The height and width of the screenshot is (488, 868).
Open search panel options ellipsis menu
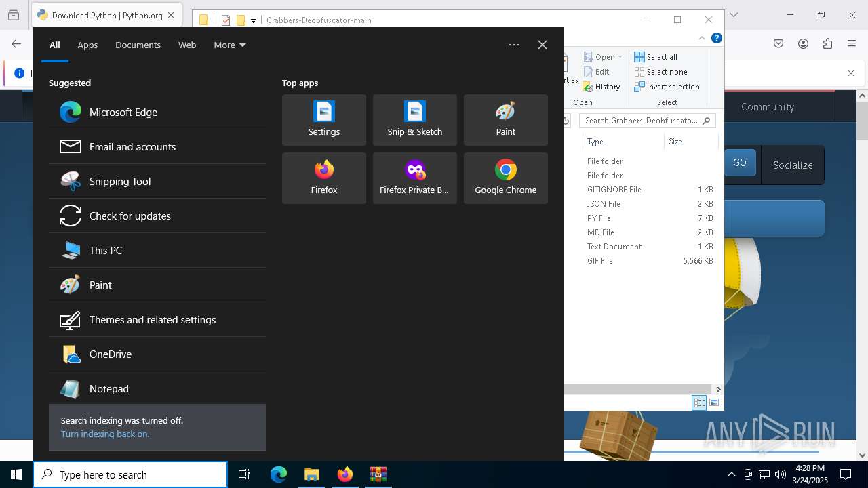514,45
